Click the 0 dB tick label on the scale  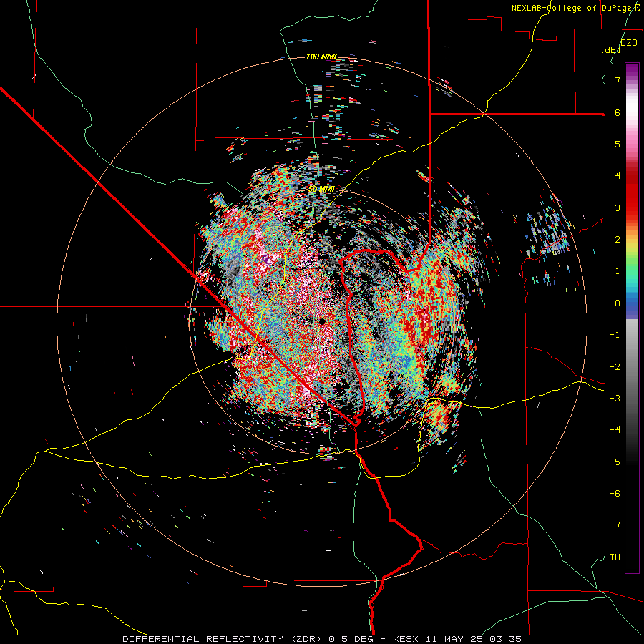618,303
